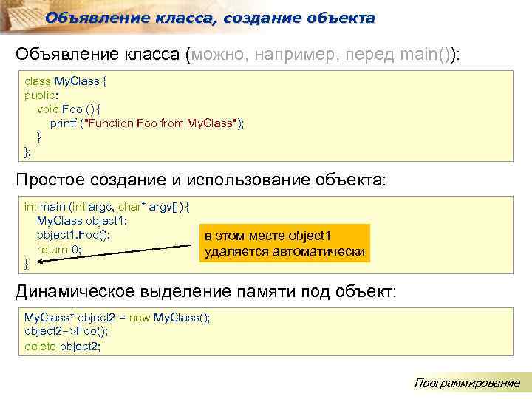The height and width of the screenshot is (399, 532).
Task: Click heading "Простое создание и использование объекта:"
Action: point(201,180)
